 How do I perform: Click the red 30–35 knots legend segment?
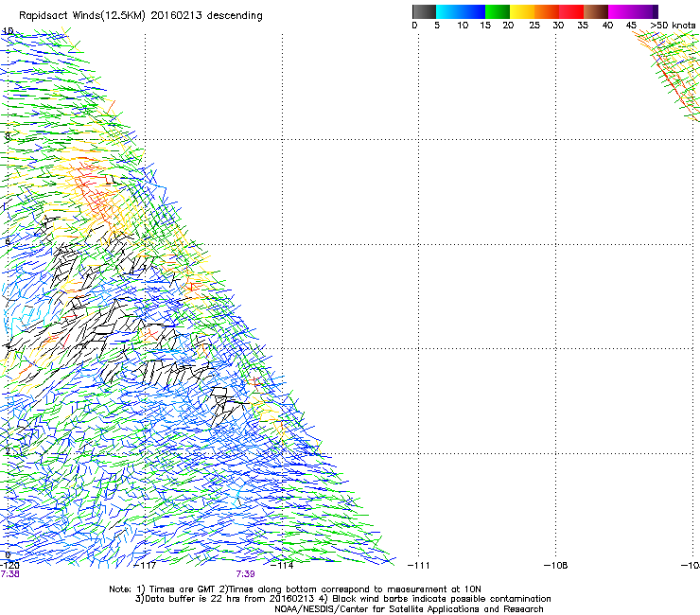coord(571,11)
